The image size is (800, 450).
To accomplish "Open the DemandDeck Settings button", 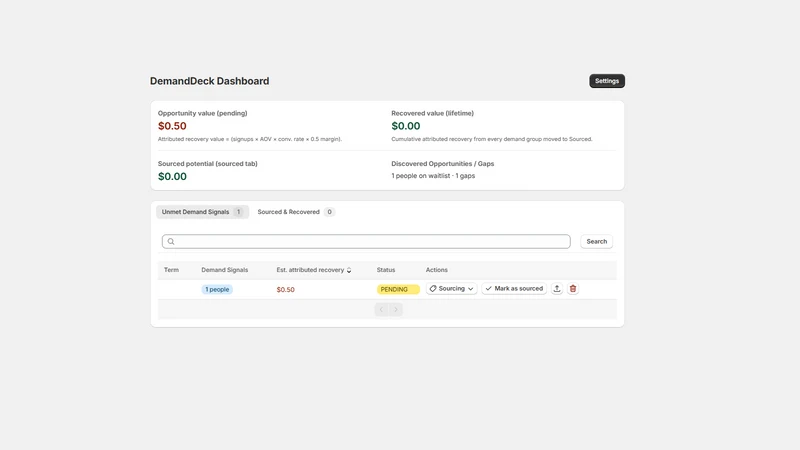I will (x=607, y=81).
